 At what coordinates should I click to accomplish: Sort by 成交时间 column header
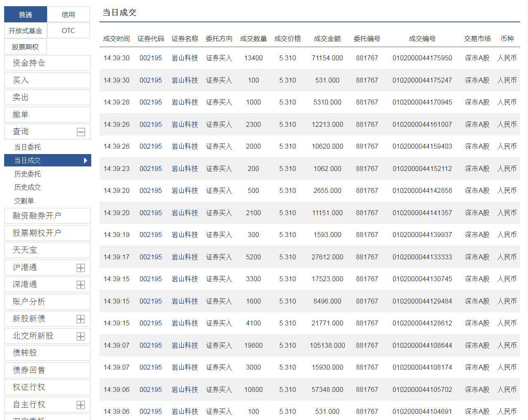[x=116, y=38]
